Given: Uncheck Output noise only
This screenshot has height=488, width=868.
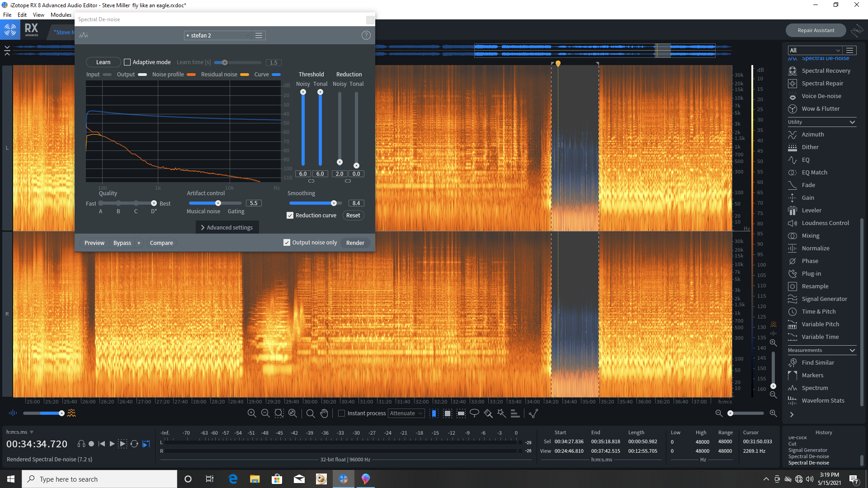Looking at the screenshot, I should (287, 243).
